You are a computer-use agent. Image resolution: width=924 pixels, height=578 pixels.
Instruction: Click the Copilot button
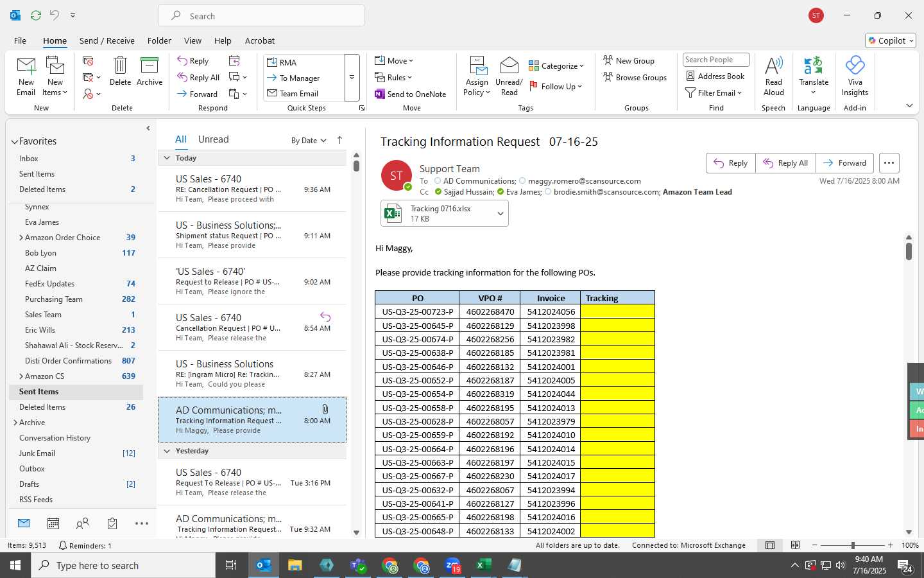pos(891,40)
